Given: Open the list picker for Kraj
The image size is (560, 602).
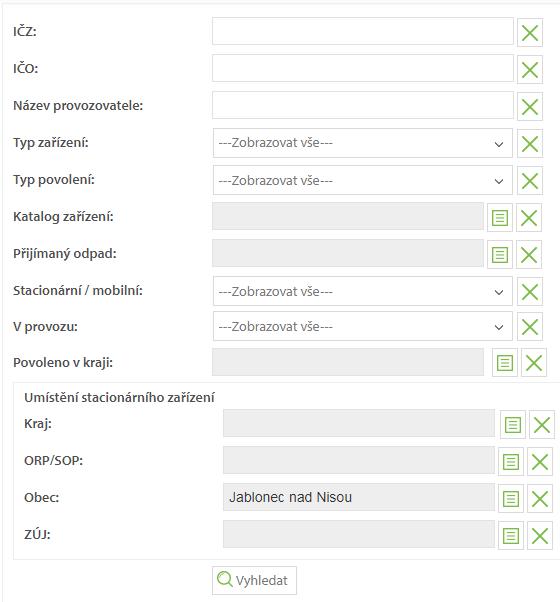Looking at the screenshot, I should coord(513,425).
